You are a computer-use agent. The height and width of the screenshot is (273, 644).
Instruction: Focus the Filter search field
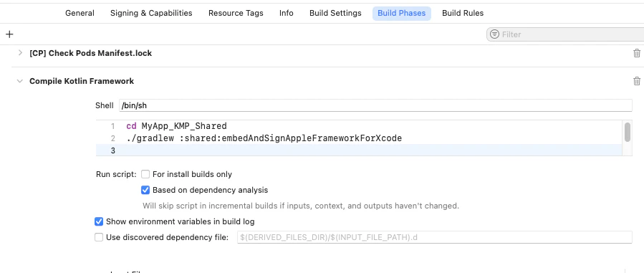tap(565, 34)
